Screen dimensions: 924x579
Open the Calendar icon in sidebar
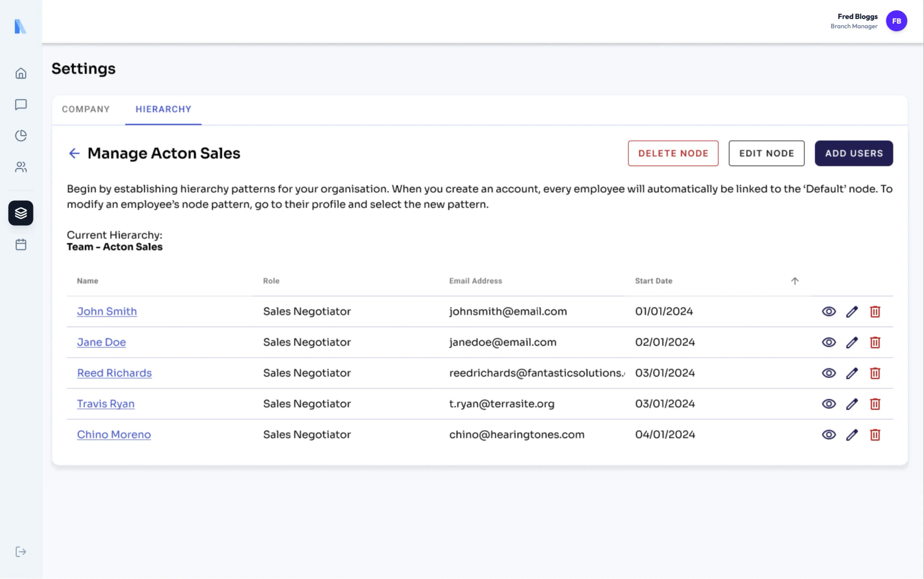(21, 244)
